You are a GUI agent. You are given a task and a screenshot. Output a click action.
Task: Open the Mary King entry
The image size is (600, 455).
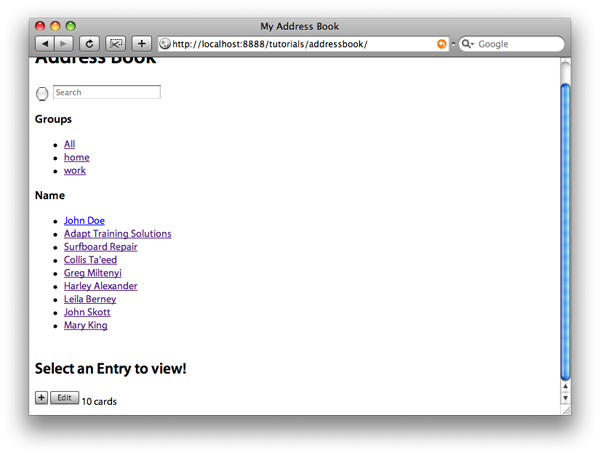click(86, 325)
